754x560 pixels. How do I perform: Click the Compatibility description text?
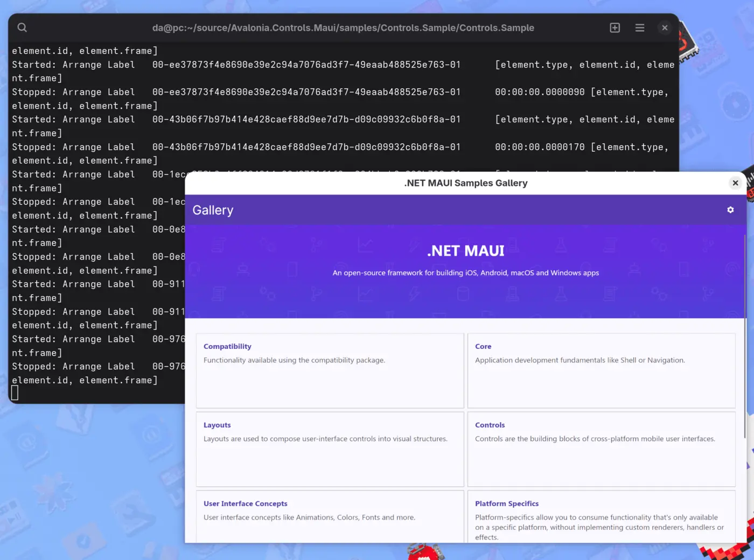pyautogui.click(x=294, y=360)
